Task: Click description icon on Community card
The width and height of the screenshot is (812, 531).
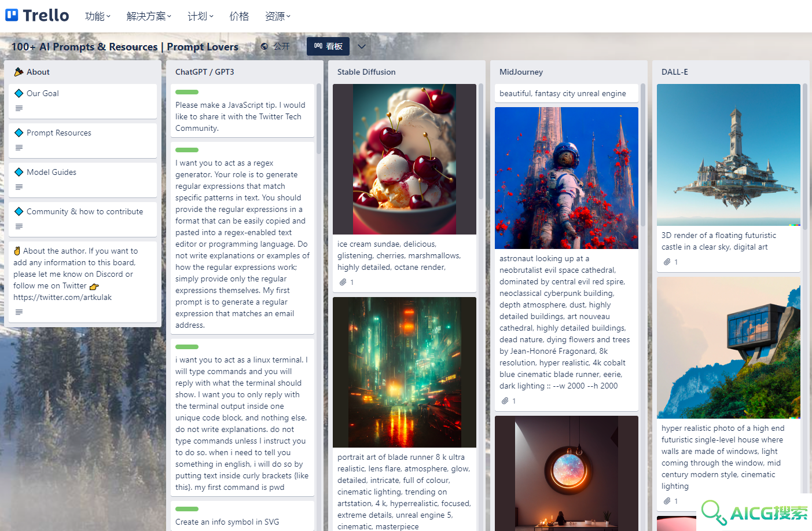Action: coord(19,226)
